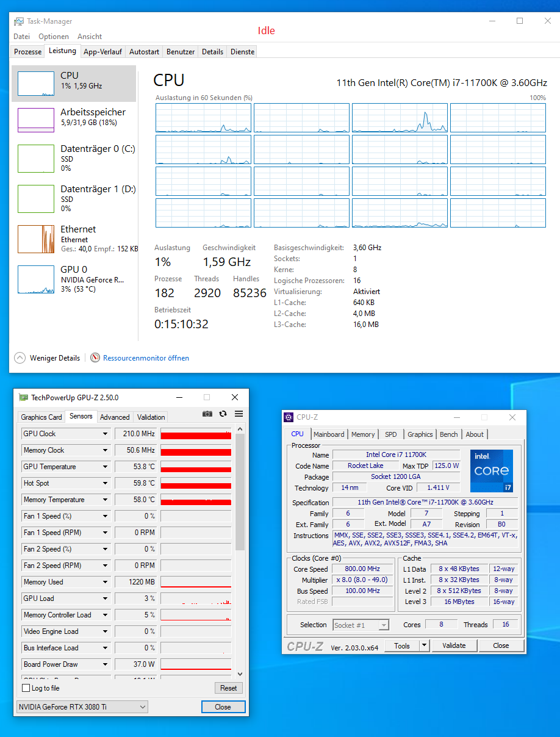Switch to the Autostart tab
Screen dimensions: 560x737
click(x=144, y=52)
